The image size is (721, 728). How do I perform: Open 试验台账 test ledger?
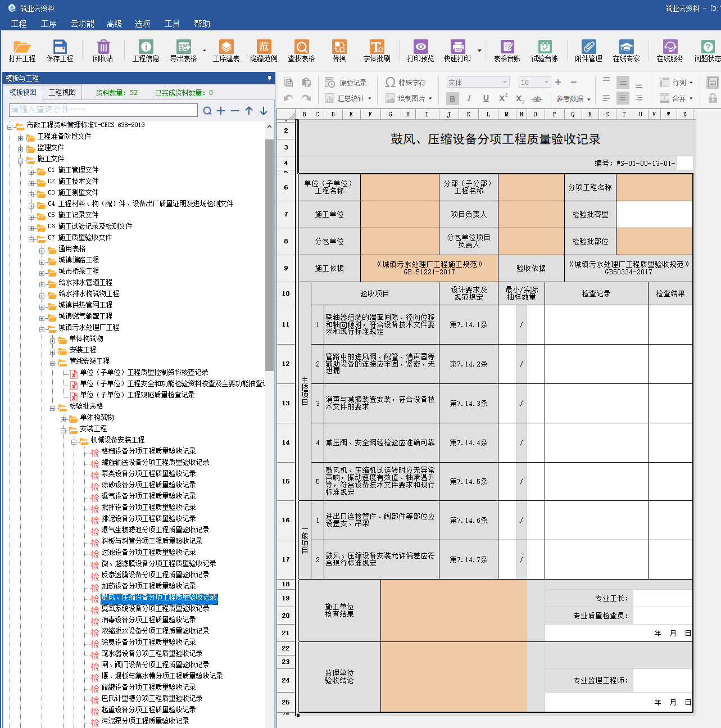pos(545,50)
